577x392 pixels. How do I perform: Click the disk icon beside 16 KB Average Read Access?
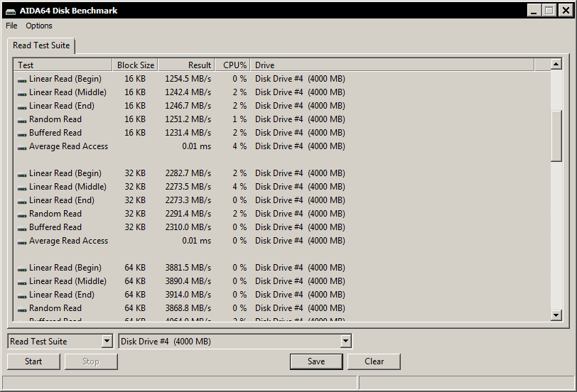[x=22, y=147]
